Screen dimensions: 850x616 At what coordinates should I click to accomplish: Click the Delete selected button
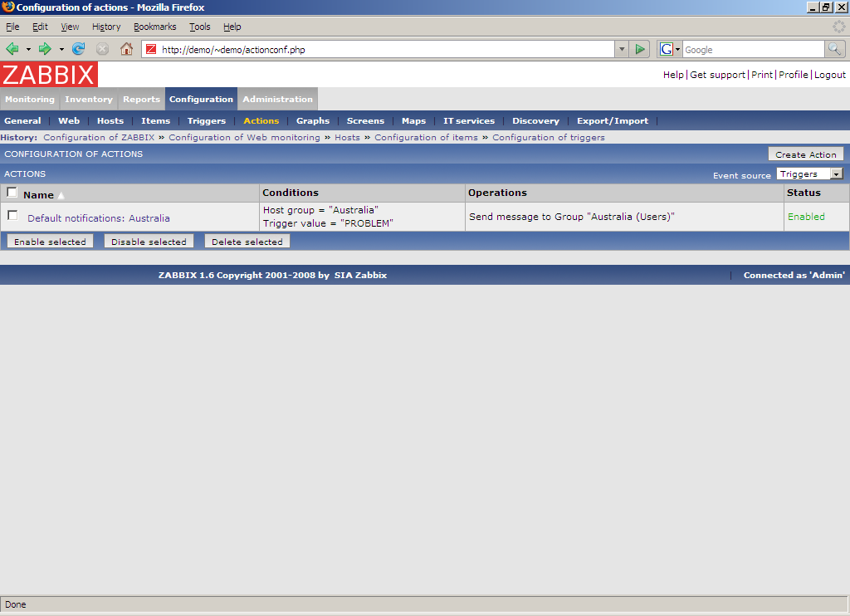(247, 242)
